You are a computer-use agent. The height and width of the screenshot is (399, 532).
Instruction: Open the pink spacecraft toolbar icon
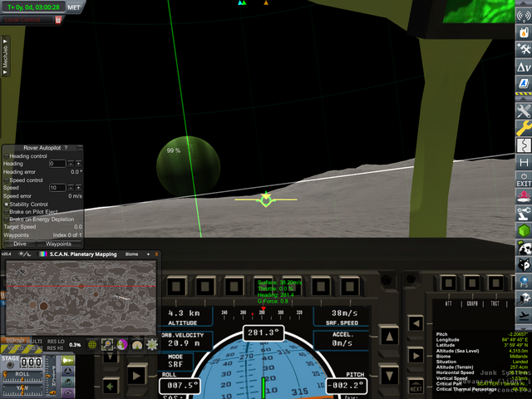524,196
